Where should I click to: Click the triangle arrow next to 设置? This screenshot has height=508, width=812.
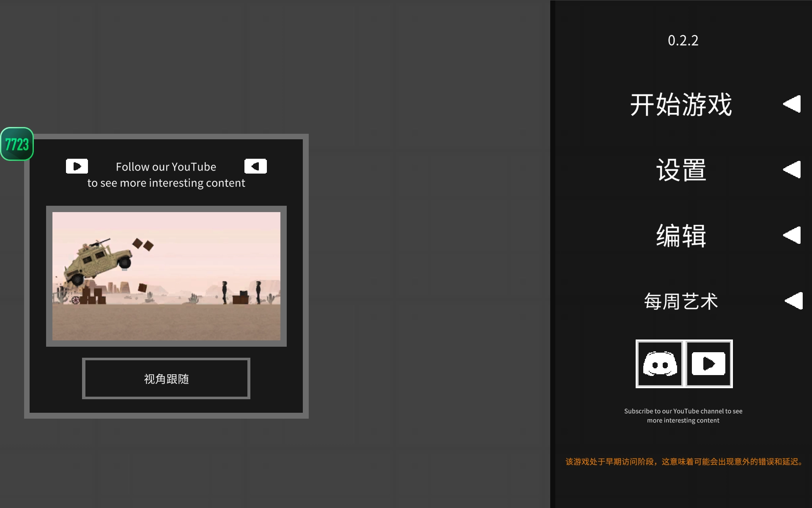pos(792,169)
